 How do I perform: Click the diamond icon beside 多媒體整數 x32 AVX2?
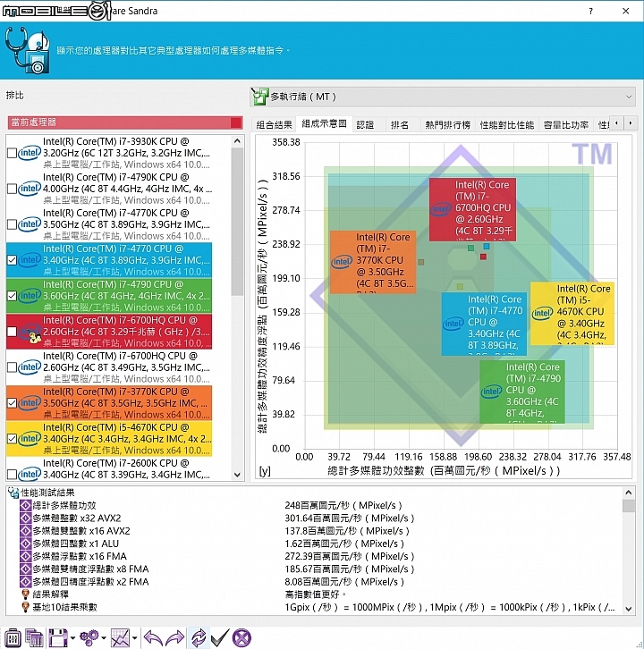click(26, 518)
